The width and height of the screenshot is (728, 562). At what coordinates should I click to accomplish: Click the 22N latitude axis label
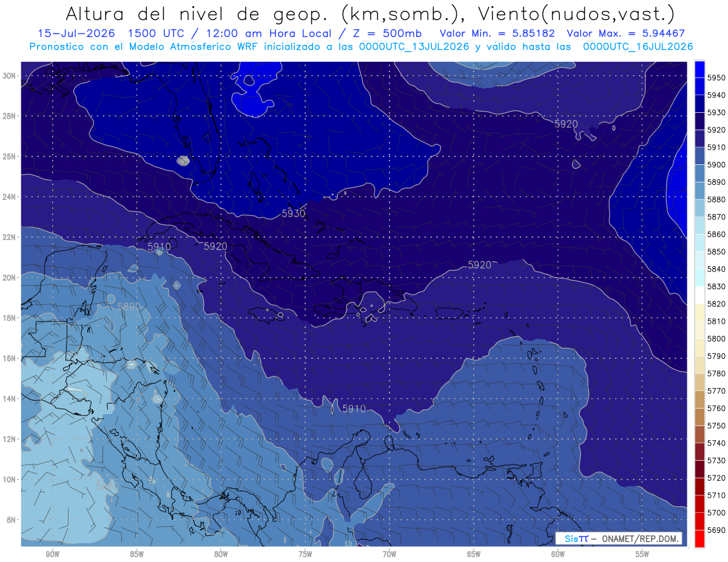point(9,237)
